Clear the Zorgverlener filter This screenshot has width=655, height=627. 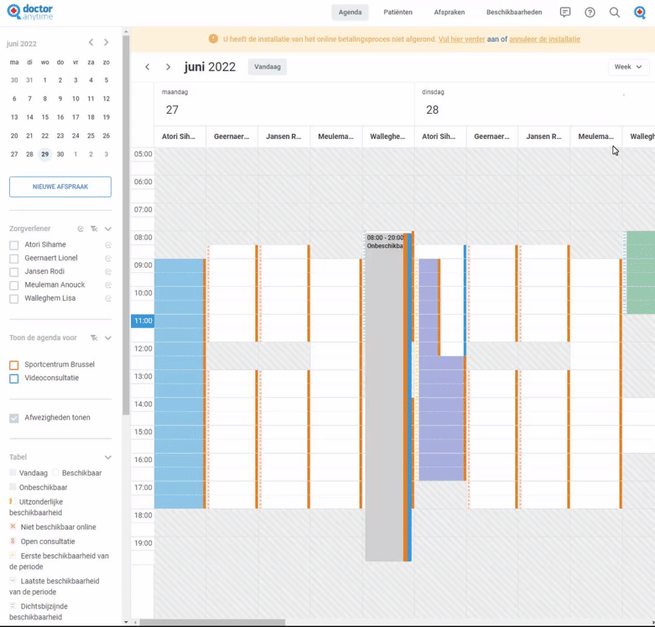[94, 229]
